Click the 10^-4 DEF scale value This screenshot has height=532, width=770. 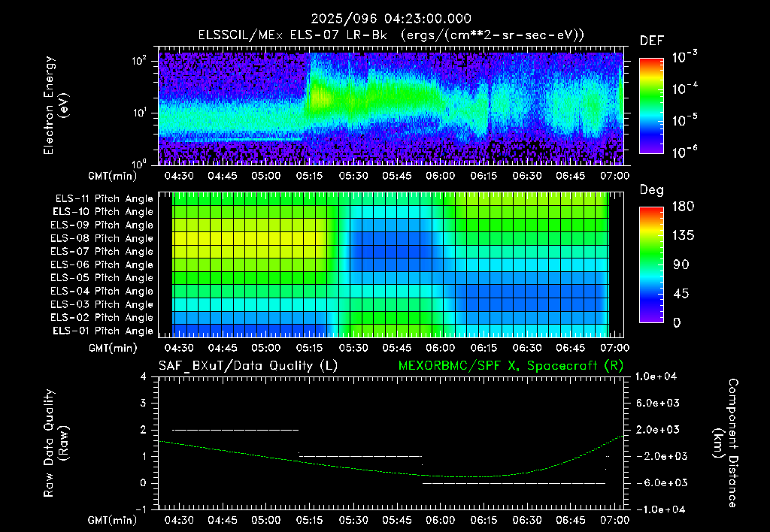684,89
